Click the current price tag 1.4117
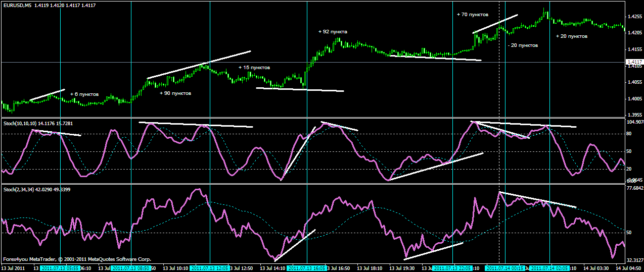 pyautogui.click(x=634, y=63)
